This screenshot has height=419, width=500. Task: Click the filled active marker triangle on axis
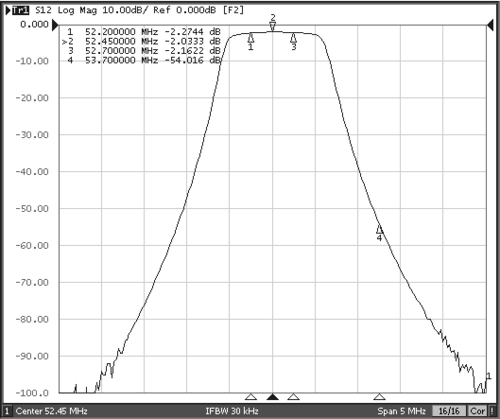(273, 397)
